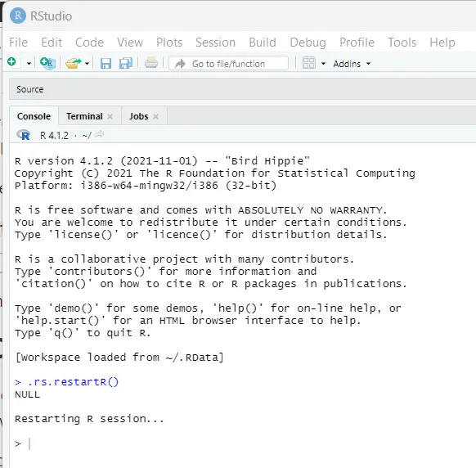
Task: Click '[Workspace loaded from ~/.RData]' line
Action: click(x=119, y=358)
